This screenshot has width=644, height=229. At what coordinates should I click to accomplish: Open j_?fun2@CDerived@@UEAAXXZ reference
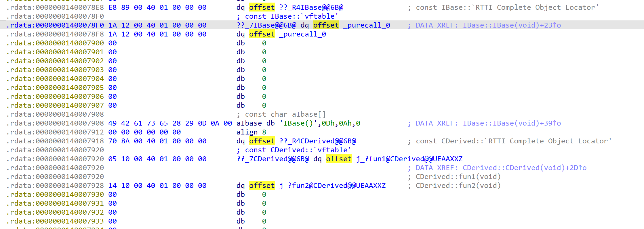pos(333,186)
